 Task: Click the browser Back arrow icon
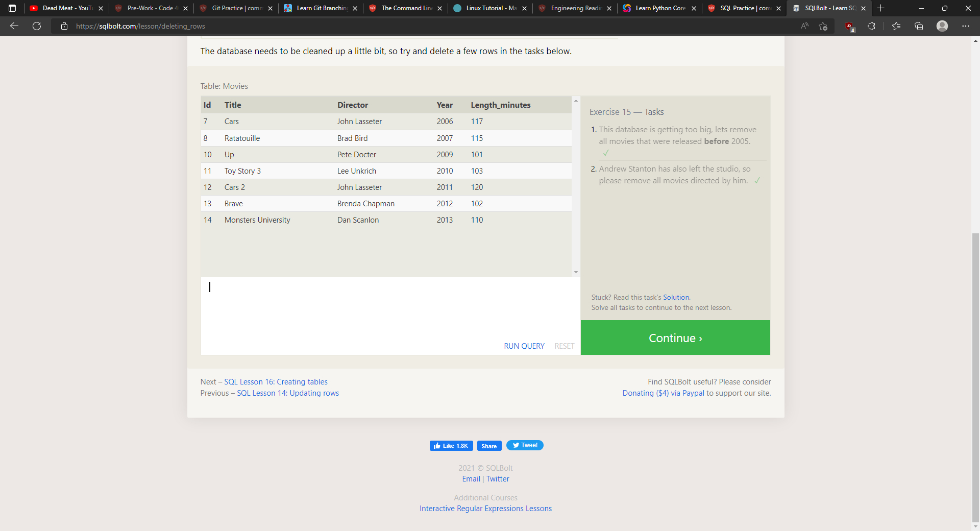(14, 26)
